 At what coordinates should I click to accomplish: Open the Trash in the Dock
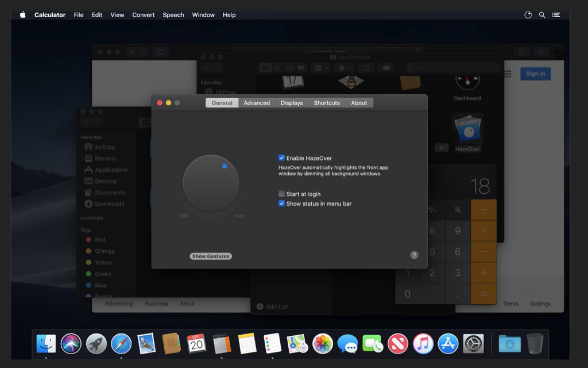(535, 343)
